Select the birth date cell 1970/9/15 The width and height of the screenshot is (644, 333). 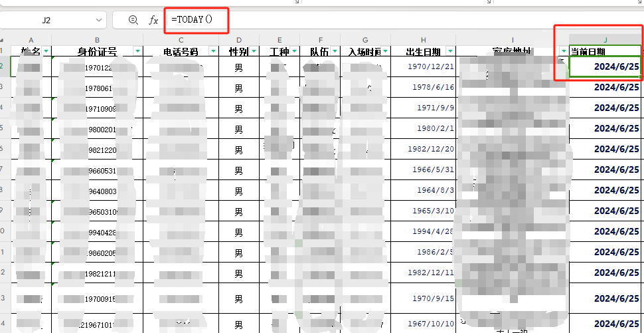[424, 298]
